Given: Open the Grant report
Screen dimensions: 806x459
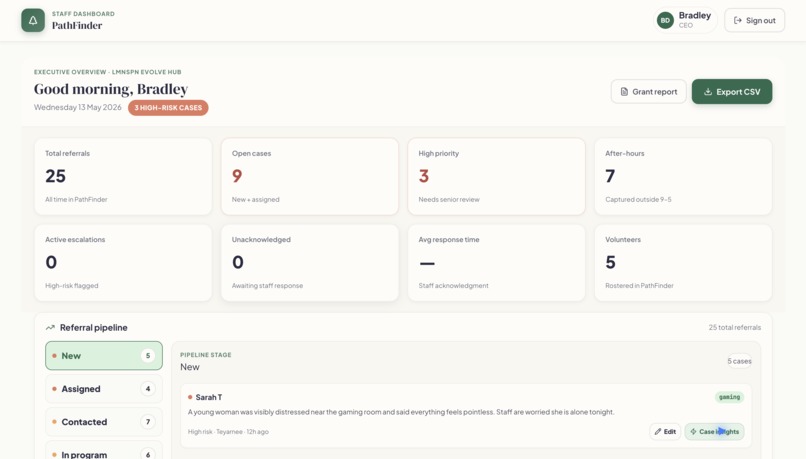Looking at the screenshot, I should pyautogui.click(x=649, y=91).
